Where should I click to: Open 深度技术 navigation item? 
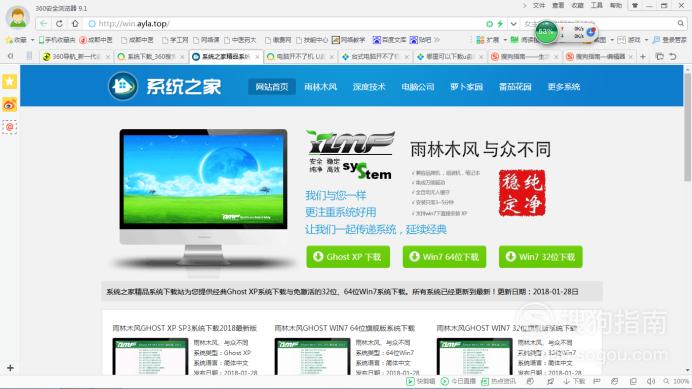(x=369, y=87)
